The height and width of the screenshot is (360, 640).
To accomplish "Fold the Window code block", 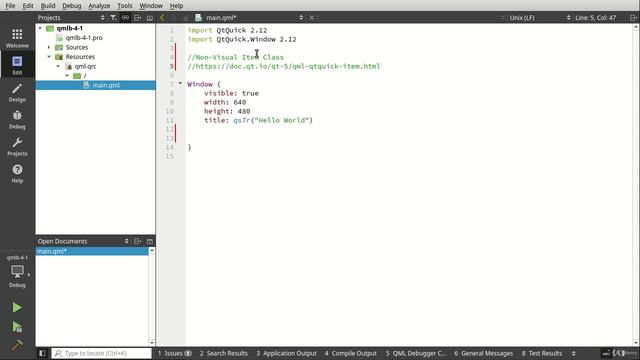I will (180, 84).
